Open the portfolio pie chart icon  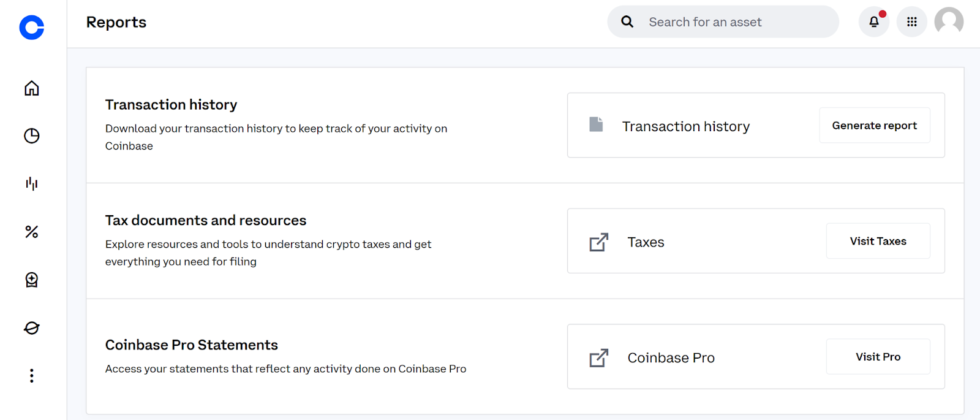pos(32,136)
